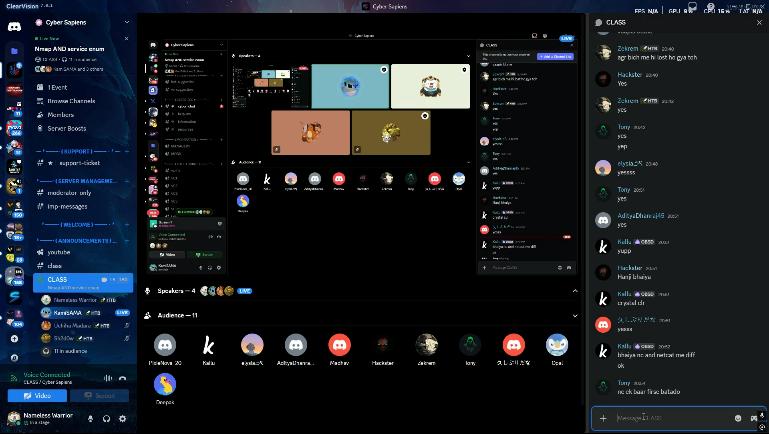
Task: Expand the Cyber Sapiens server dropdown
Action: [x=127, y=22]
